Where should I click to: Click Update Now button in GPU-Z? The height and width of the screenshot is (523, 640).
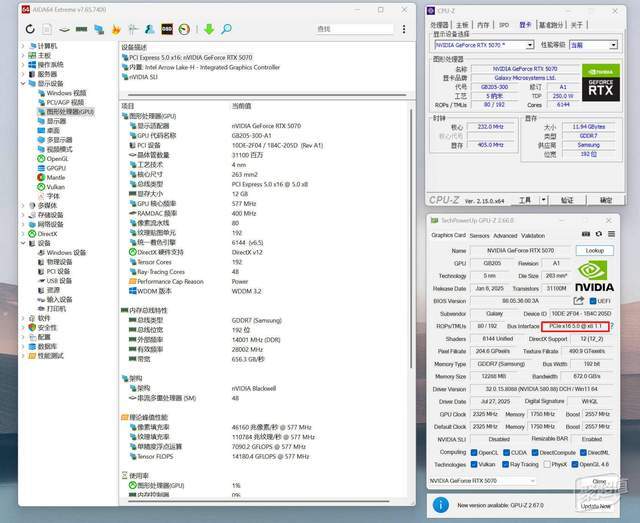pos(596,506)
